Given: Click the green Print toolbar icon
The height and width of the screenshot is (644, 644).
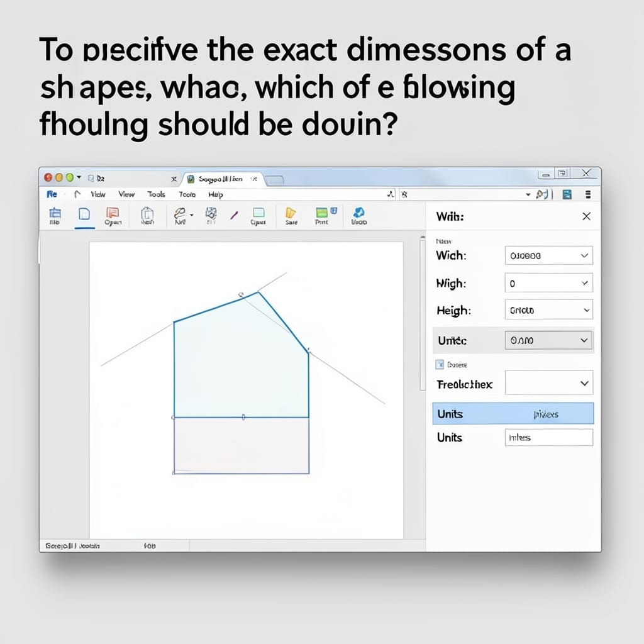Looking at the screenshot, I should click(322, 212).
